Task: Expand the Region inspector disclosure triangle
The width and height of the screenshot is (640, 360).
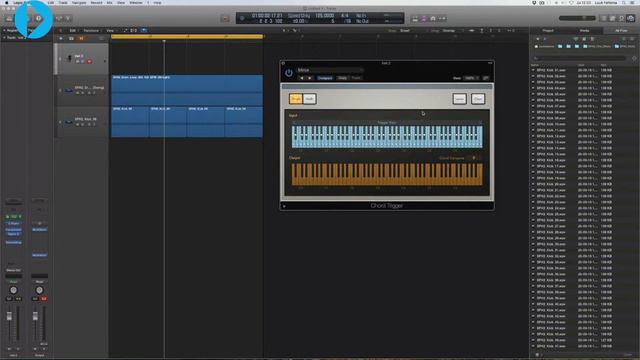Action: [x=4, y=31]
